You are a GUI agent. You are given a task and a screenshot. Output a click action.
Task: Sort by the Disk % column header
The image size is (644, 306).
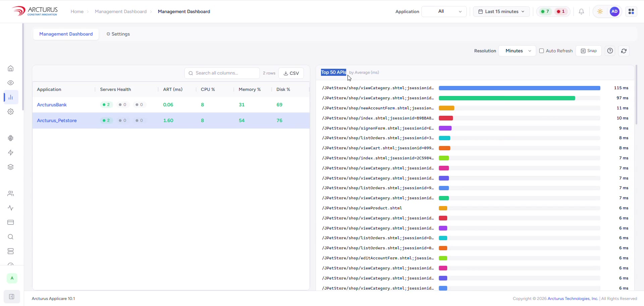tap(283, 89)
